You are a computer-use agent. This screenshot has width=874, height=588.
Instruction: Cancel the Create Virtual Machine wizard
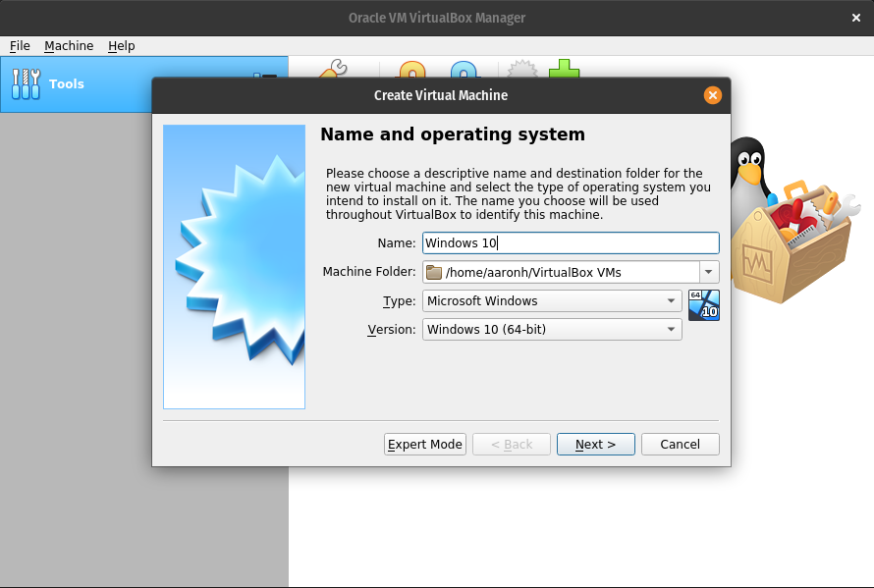coord(680,444)
